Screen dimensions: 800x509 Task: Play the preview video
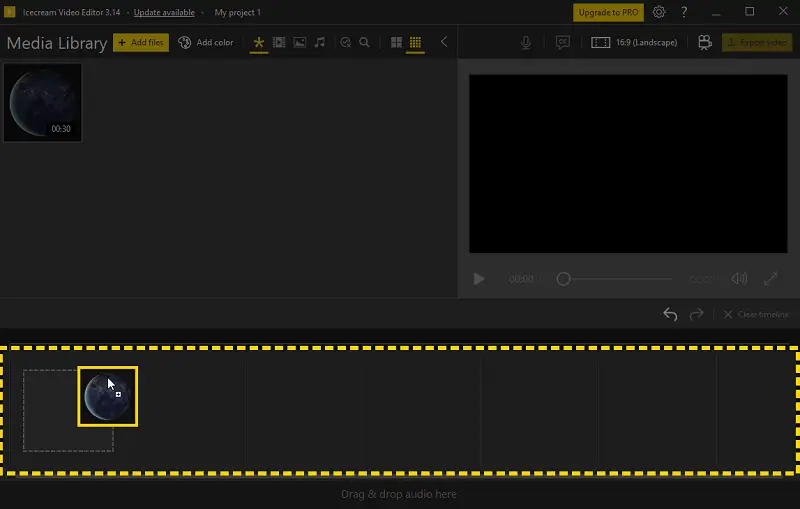pos(479,279)
